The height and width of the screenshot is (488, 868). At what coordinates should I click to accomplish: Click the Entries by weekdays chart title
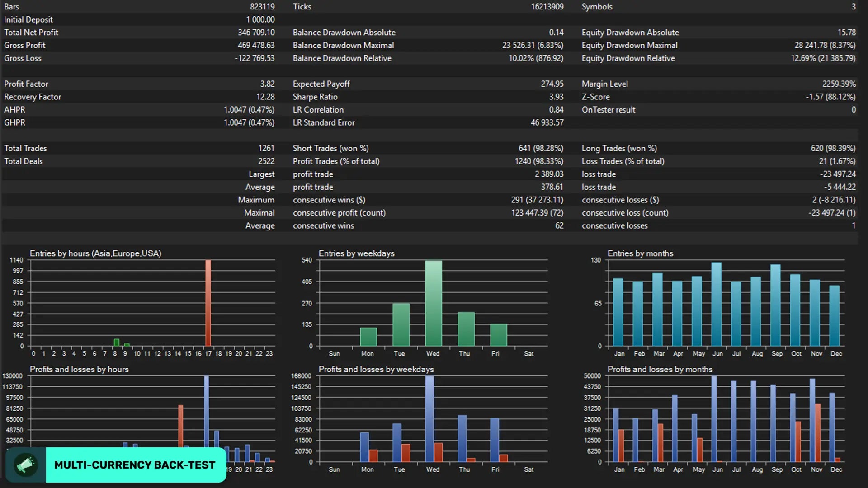356,253
